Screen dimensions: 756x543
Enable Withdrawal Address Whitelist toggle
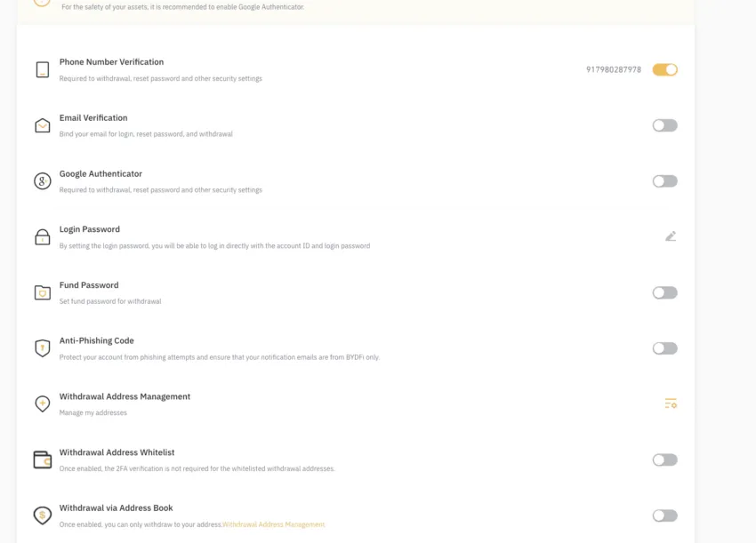pos(665,460)
